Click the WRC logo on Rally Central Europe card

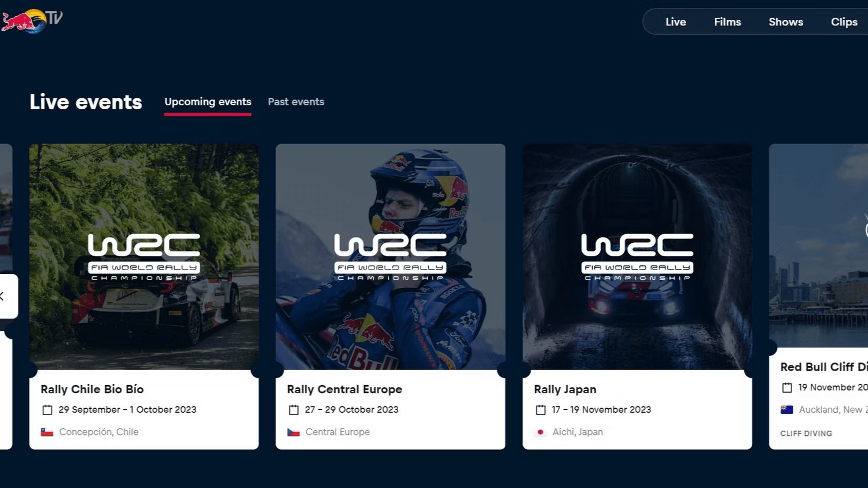coord(391,257)
